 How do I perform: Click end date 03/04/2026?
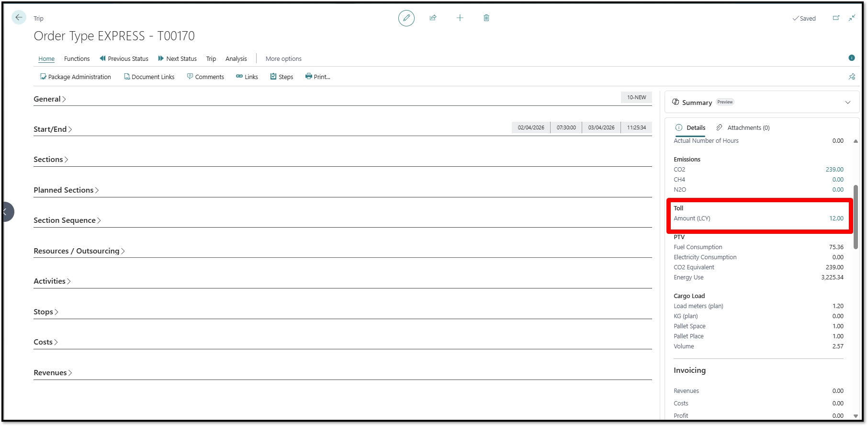(x=601, y=127)
